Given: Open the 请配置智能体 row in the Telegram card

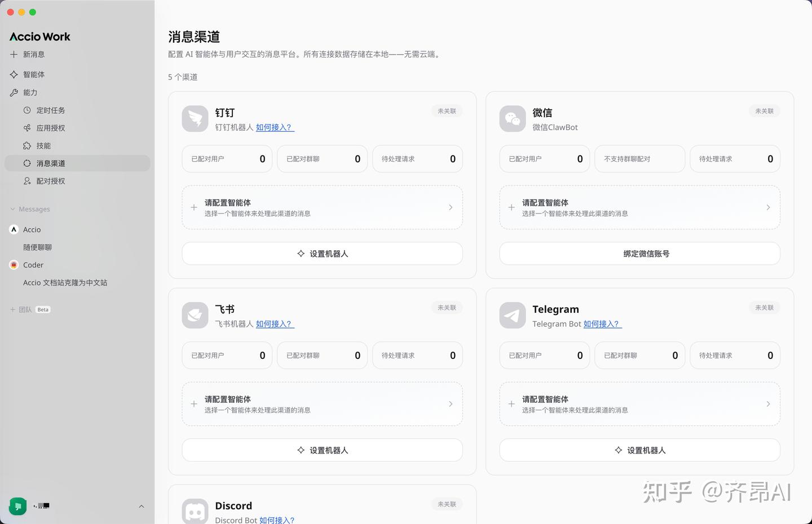Looking at the screenshot, I should tap(640, 404).
